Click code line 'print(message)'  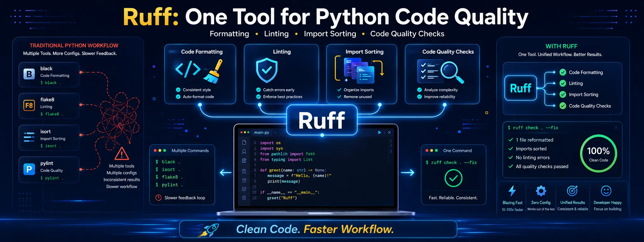coord(284,181)
